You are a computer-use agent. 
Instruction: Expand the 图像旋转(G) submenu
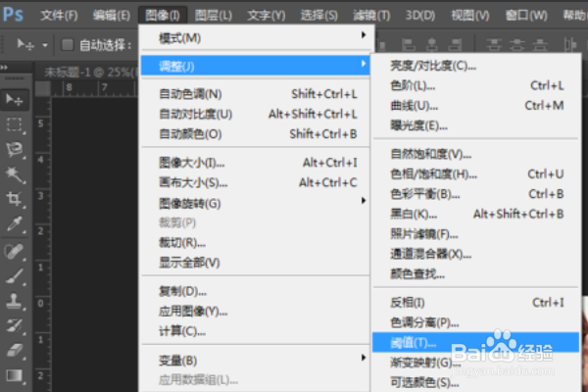point(256,203)
